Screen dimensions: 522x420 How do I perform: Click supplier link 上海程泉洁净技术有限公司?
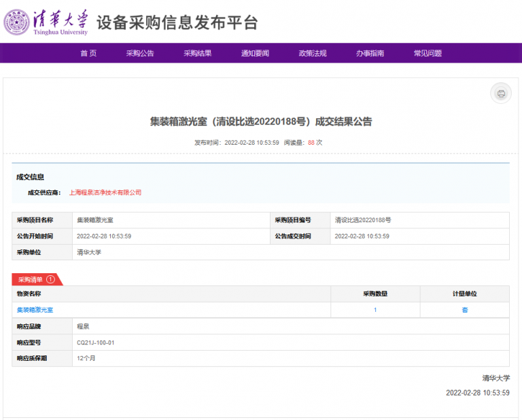click(x=105, y=192)
